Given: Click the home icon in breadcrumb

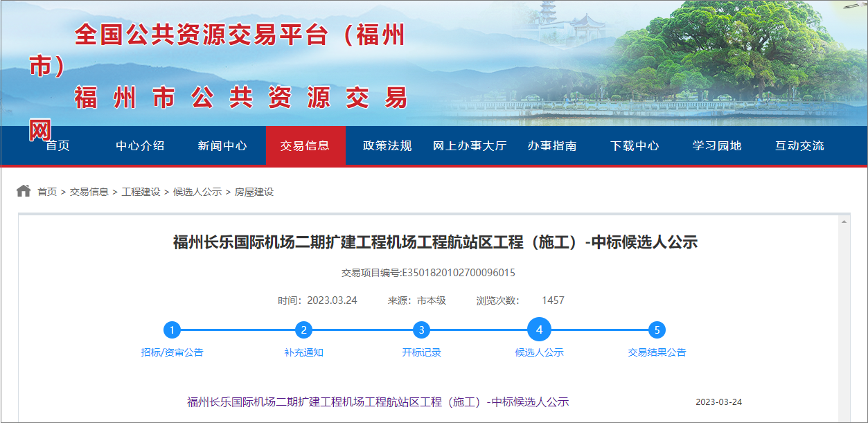Looking at the screenshot, I should pyautogui.click(x=24, y=191).
